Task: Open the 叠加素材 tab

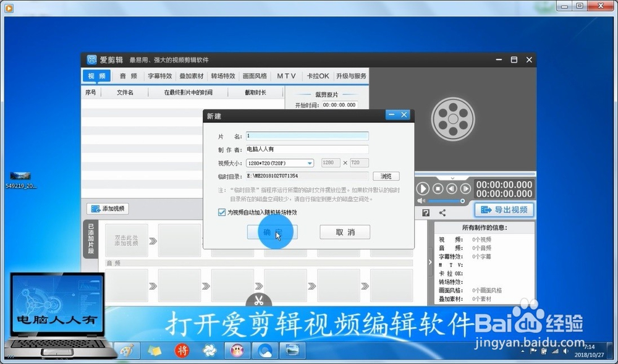Action: click(192, 76)
